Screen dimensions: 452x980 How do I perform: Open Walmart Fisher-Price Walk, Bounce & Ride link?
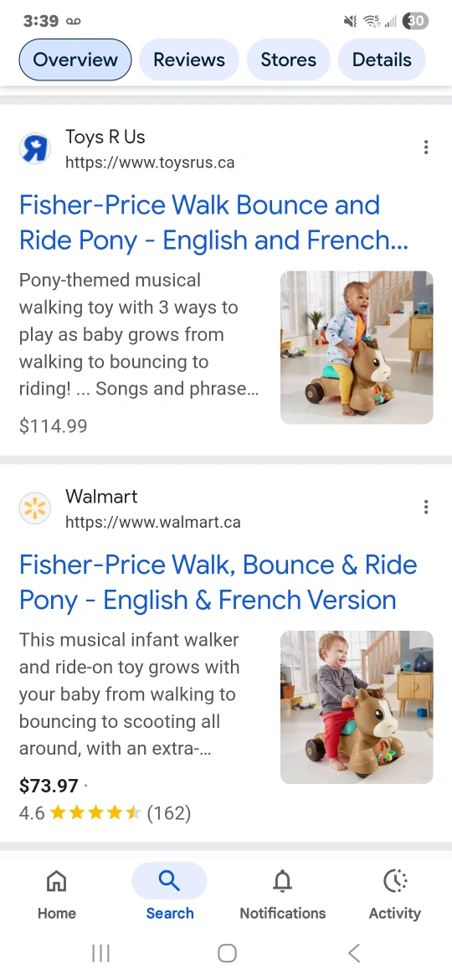218,582
